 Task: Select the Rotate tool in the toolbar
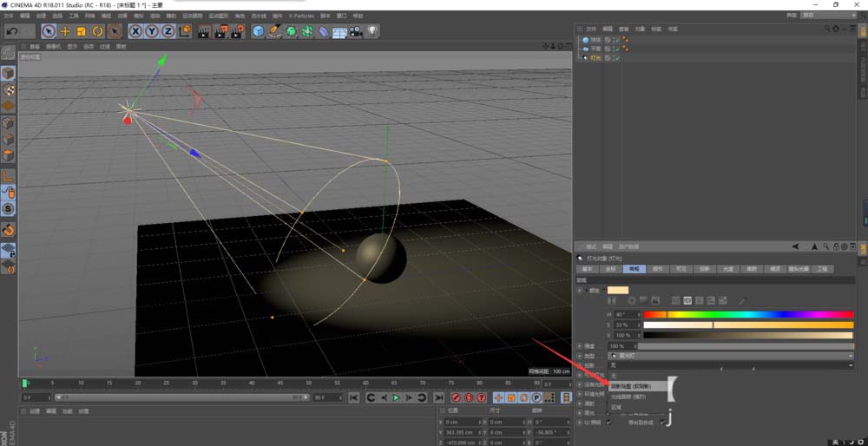tap(98, 31)
